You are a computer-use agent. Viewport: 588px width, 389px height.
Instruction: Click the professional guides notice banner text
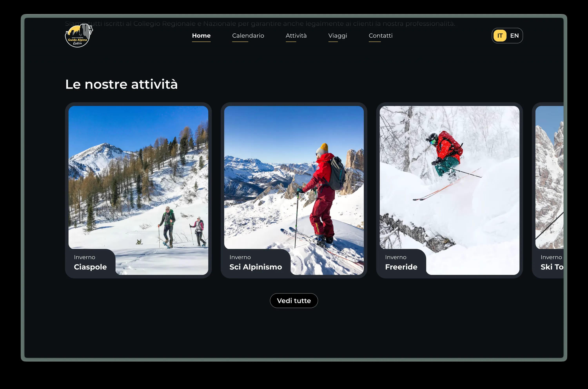click(x=260, y=24)
